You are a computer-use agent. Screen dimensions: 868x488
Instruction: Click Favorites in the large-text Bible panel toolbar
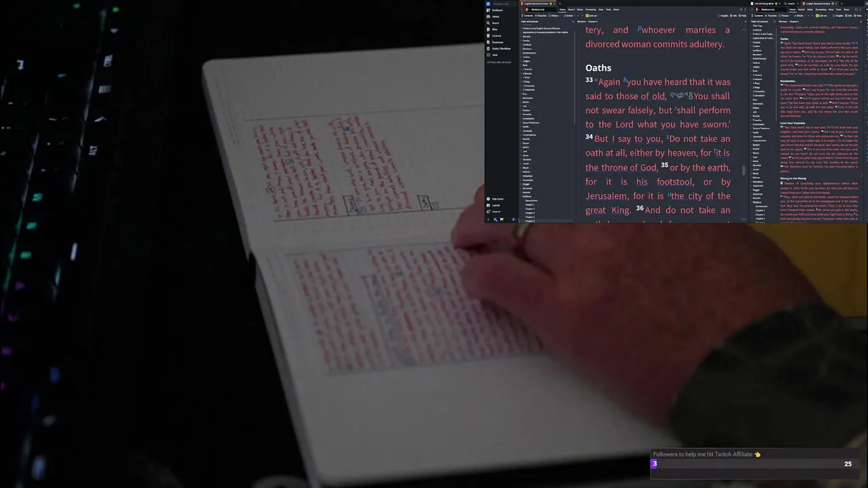point(540,16)
